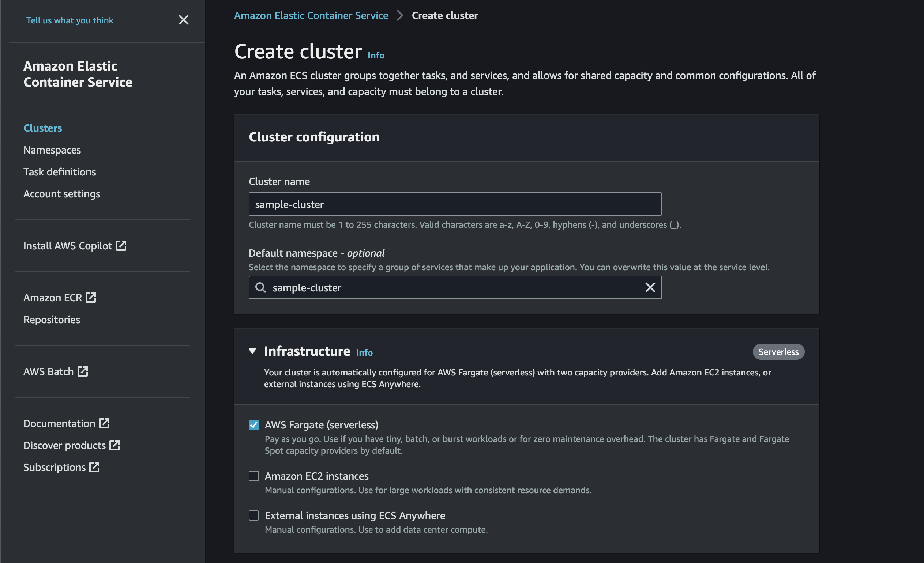The height and width of the screenshot is (563, 924).
Task: Collapse the Infrastructure section
Action: [x=252, y=351]
